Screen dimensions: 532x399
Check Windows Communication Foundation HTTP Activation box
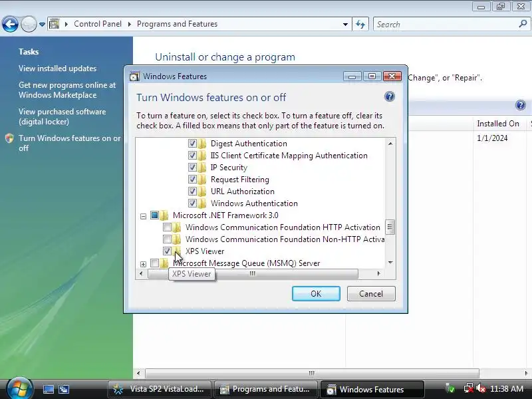[167, 227]
